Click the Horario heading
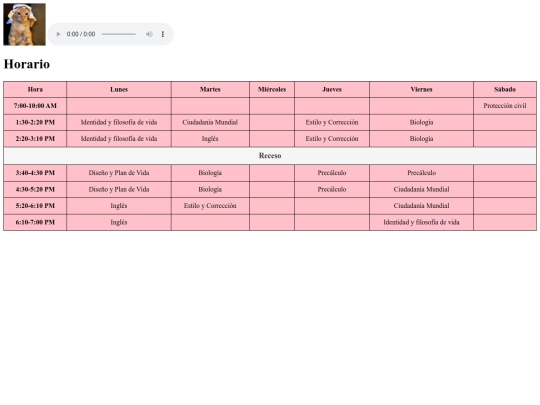Viewport: 540px width, 405px height. pos(27,64)
